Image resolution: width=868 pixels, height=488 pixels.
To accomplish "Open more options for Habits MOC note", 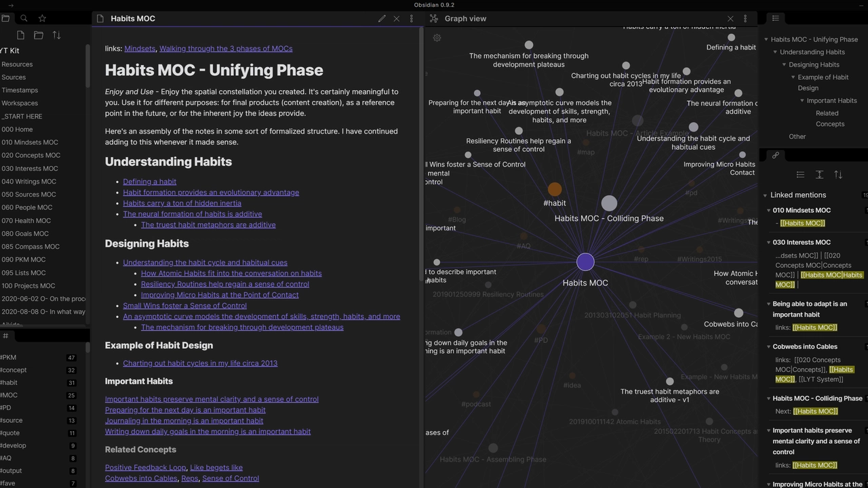I will pyautogui.click(x=412, y=18).
